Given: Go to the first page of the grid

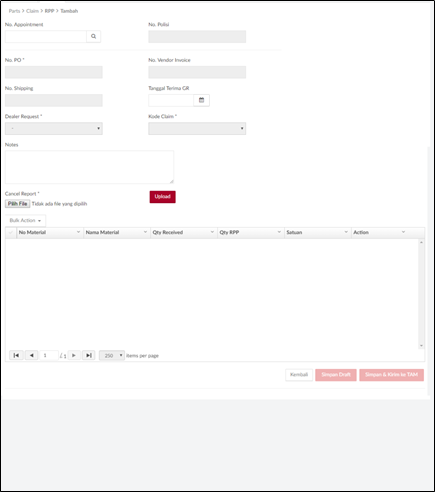Looking at the screenshot, I should (x=16, y=355).
